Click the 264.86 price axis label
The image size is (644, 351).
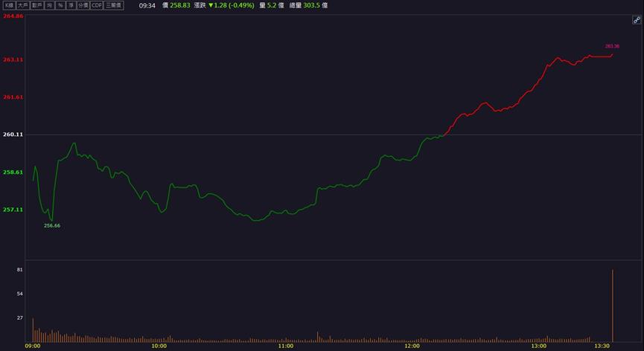click(13, 16)
